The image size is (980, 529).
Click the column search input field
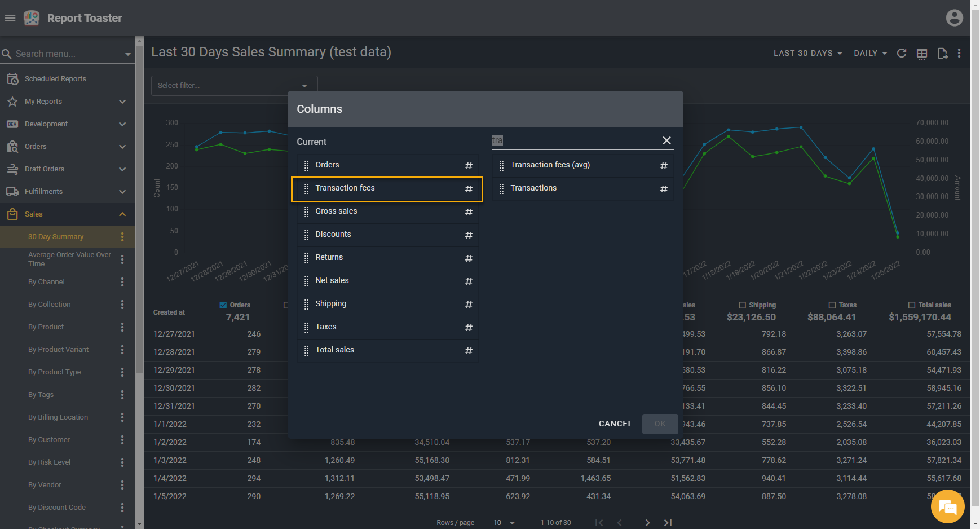[x=575, y=140]
